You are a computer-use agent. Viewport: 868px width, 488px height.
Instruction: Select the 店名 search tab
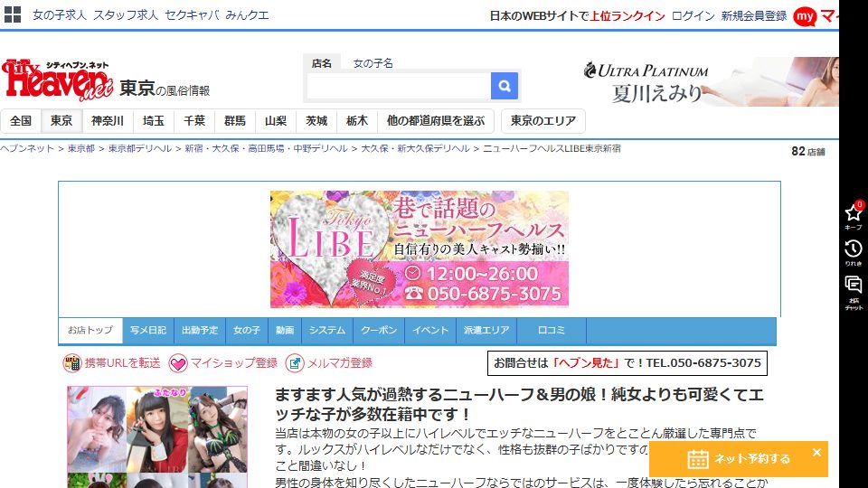coord(322,63)
